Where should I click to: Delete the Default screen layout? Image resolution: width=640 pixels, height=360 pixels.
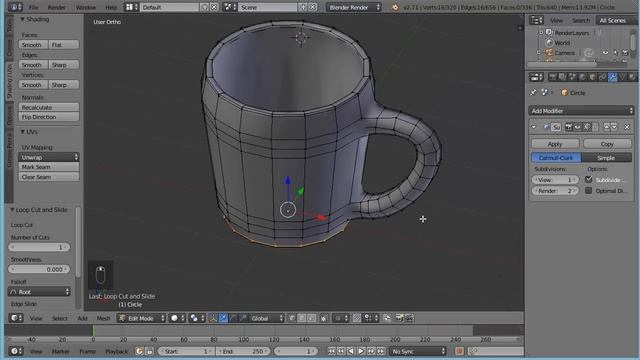[x=214, y=7]
